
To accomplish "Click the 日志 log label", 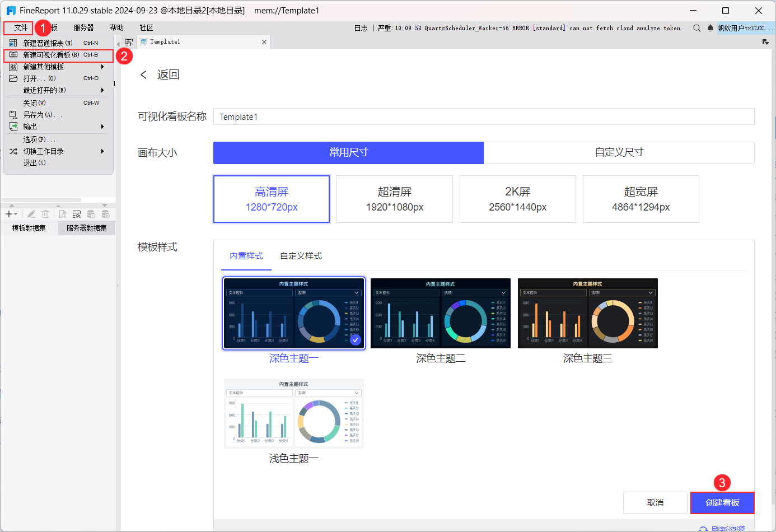I will coord(361,28).
